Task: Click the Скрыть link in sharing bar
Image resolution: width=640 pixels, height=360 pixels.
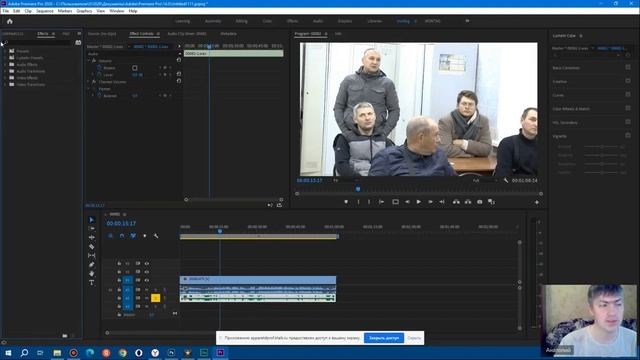Action: pos(414,338)
